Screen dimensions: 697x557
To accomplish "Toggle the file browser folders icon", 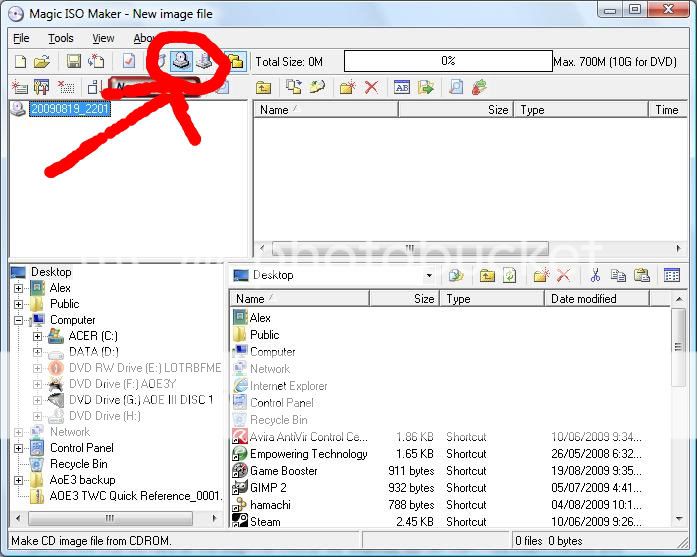I will pyautogui.click(x=236, y=61).
